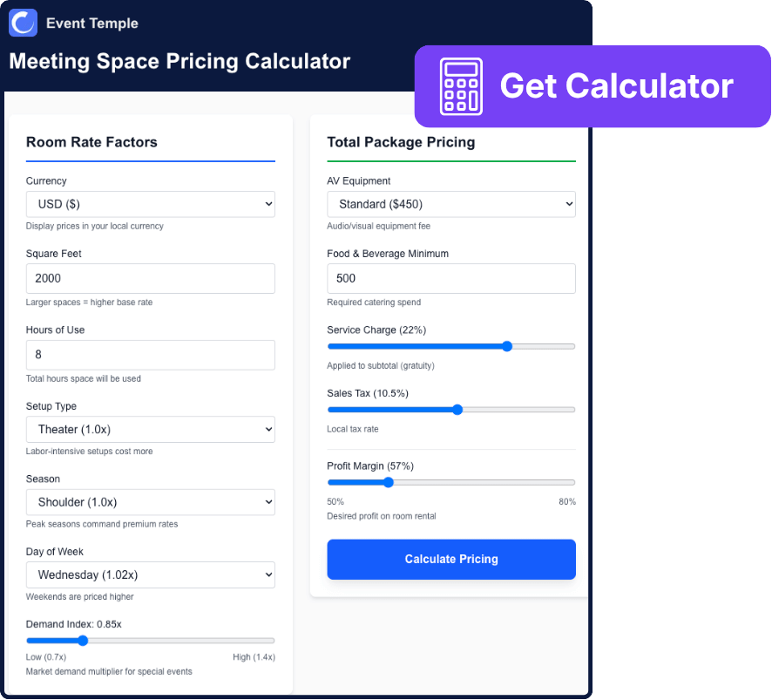The width and height of the screenshot is (772, 700).
Task: Click the Event Temple logo icon
Action: [22, 23]
